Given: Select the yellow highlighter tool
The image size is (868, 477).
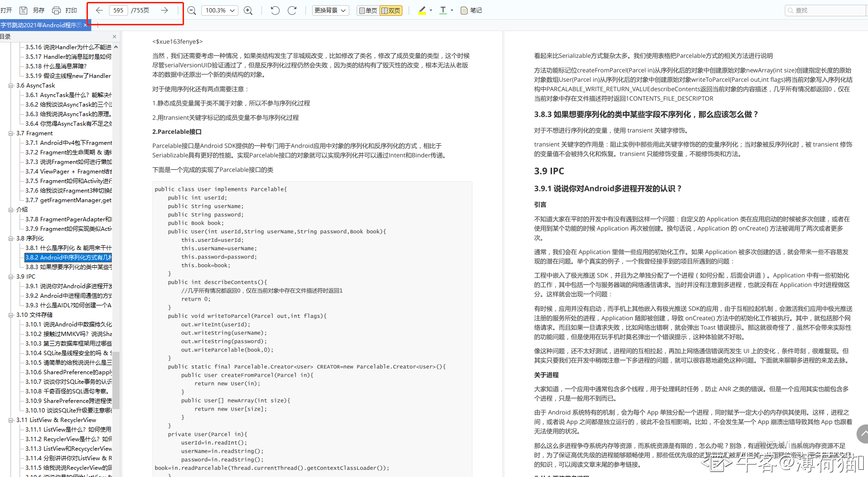Looking at the screenshot, I should pos(422,11).
